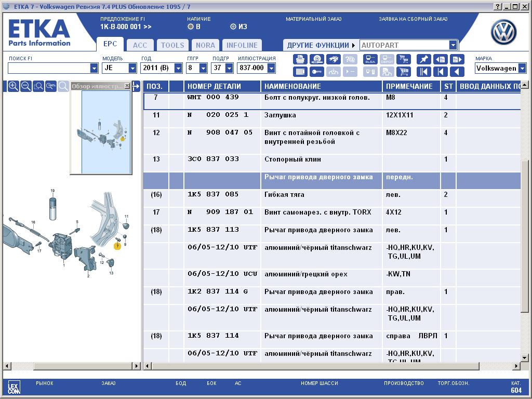
Task: Reset illustration zoom to 100%
Action: pos(51,86)
